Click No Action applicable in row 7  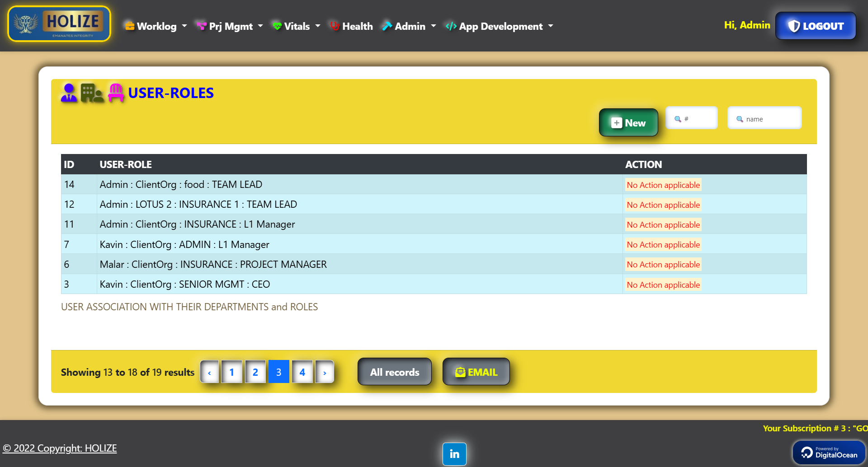tap(663, 244)
